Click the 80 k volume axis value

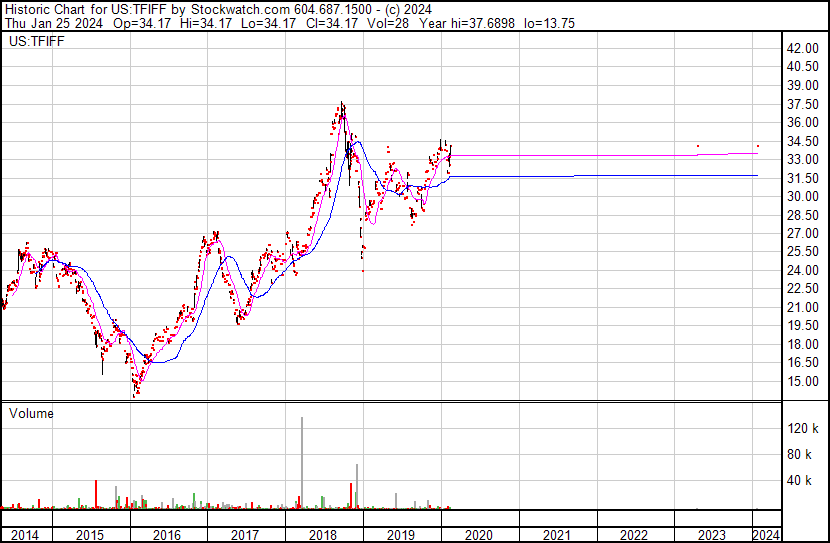(800, 455)
